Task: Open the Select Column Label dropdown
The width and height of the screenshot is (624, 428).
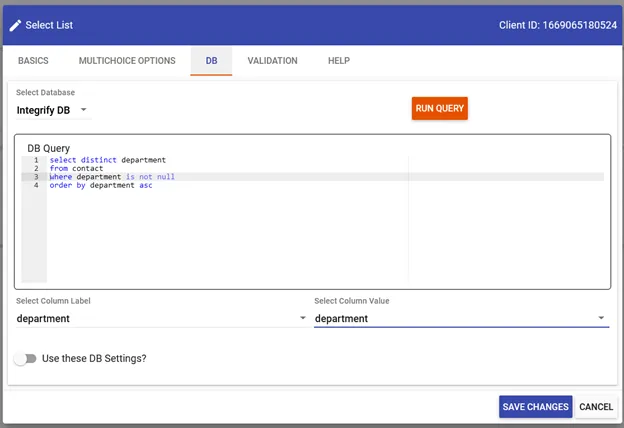Action: pos(160,319)
